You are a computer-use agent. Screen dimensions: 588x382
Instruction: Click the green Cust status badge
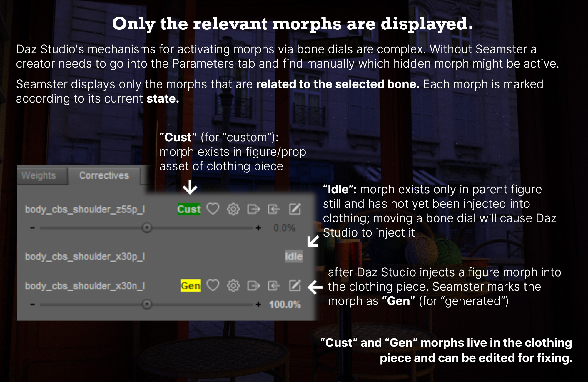pos(189,209)
